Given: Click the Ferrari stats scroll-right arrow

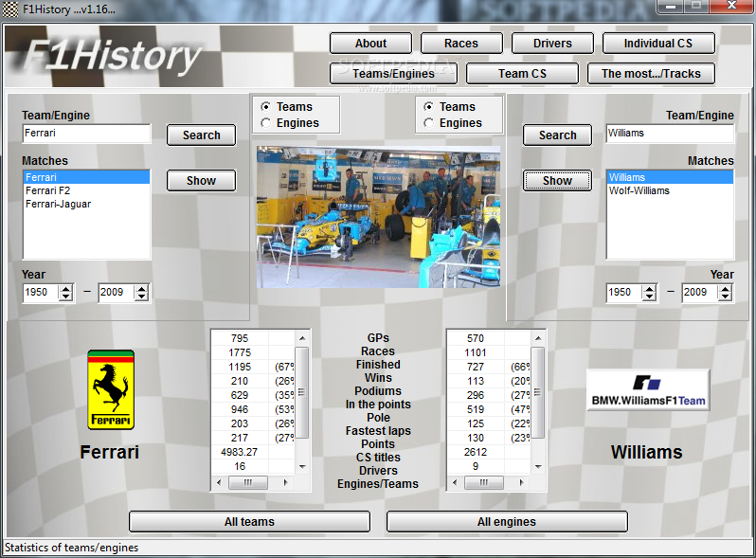Looking at the screenshot, I should click(286, 482).
